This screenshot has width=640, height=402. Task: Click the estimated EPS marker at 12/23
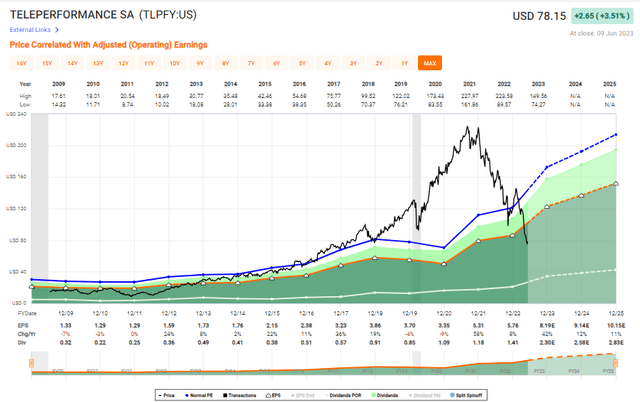pos(547,207)
